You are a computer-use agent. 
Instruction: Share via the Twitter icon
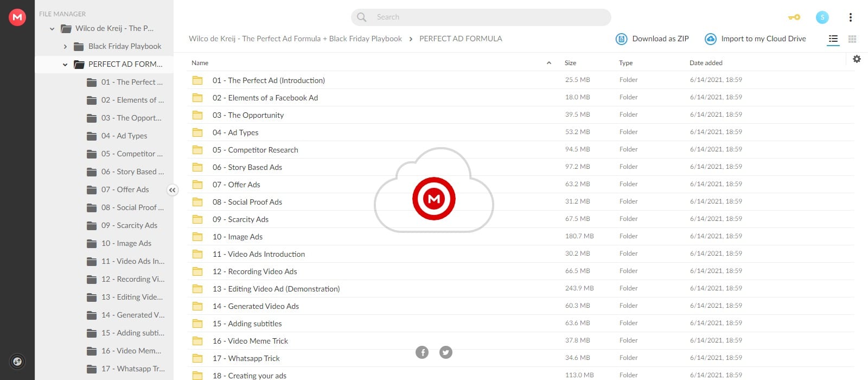[x=446, y=352]
